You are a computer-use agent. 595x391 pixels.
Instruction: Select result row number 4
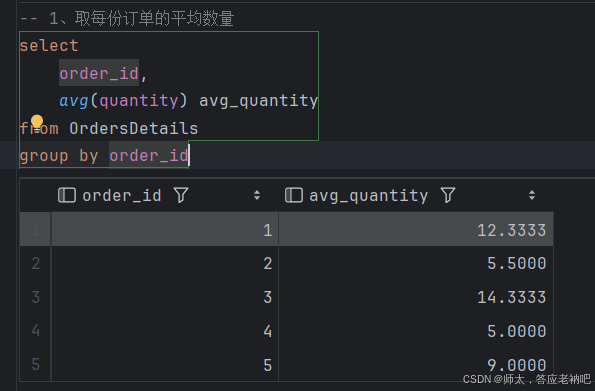pyautogui.click(x=35, y=331)
